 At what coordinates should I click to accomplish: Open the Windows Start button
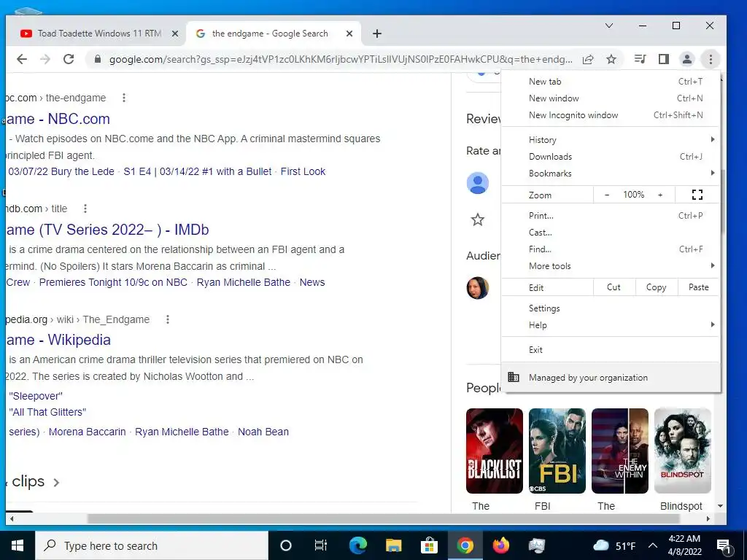[x=18, y=545]
